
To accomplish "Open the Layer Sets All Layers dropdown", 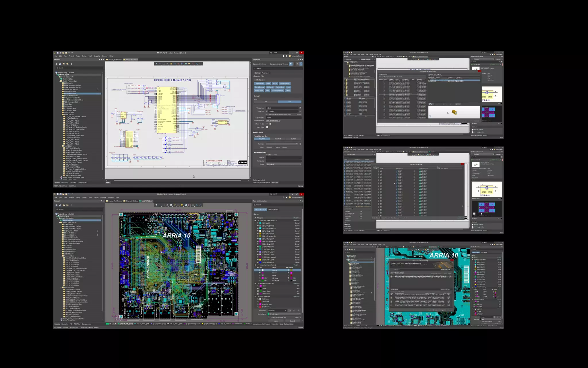I will click(x=277, y=310).
